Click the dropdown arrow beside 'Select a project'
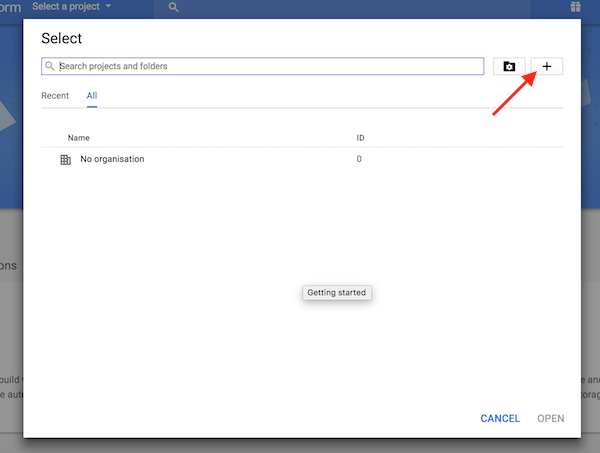 tap(108, 7)
